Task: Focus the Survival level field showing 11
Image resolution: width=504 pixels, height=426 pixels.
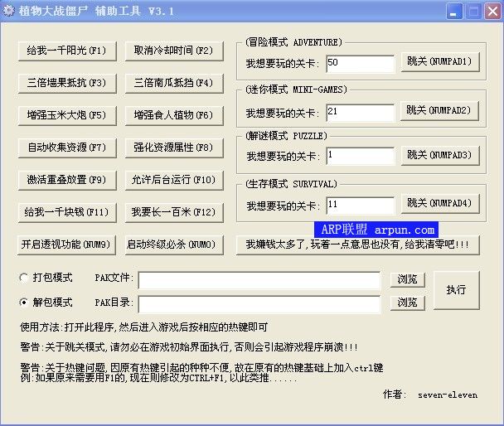Action: pos(360,206)
